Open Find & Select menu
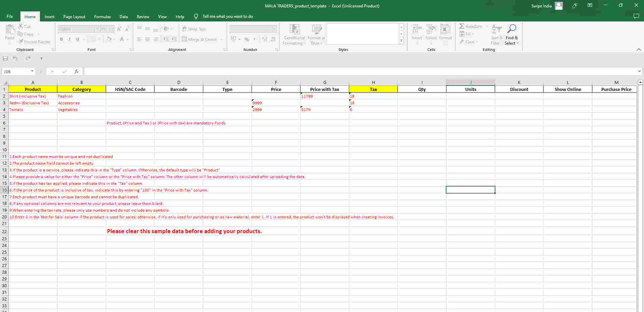This screenshot has height=312, width=644. [x=512, y=35]
